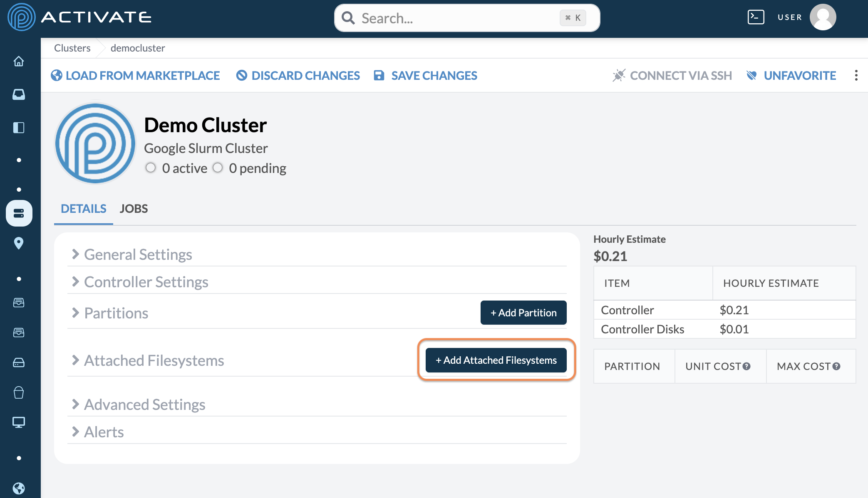Open the bucket icon in sidebar

coord(19,392)
